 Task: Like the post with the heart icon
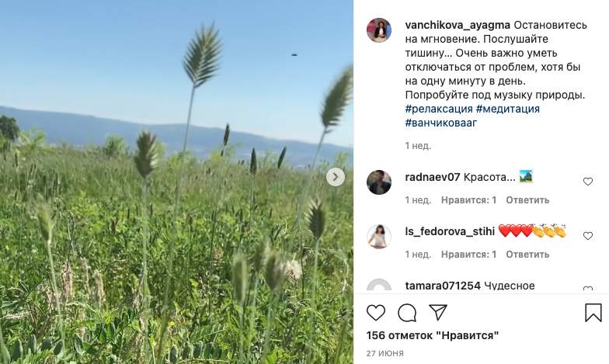[376, 313]
